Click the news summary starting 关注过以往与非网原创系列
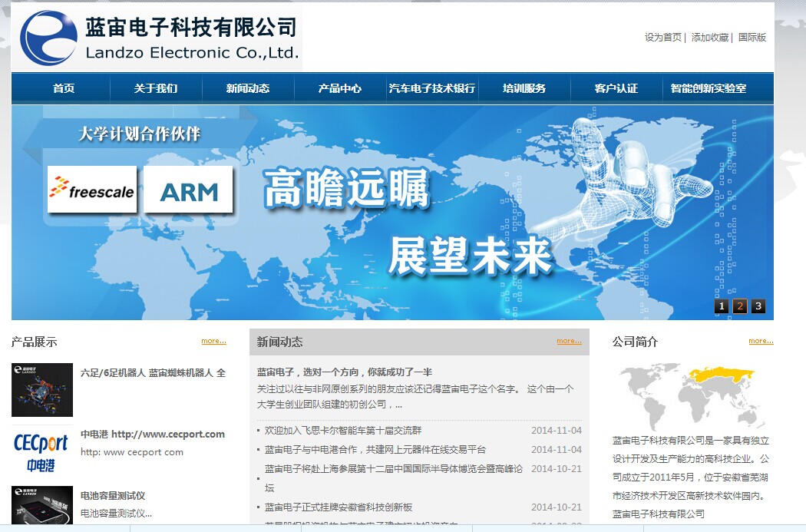The height and width of the screenshot is (532, 806). point(415,396)
